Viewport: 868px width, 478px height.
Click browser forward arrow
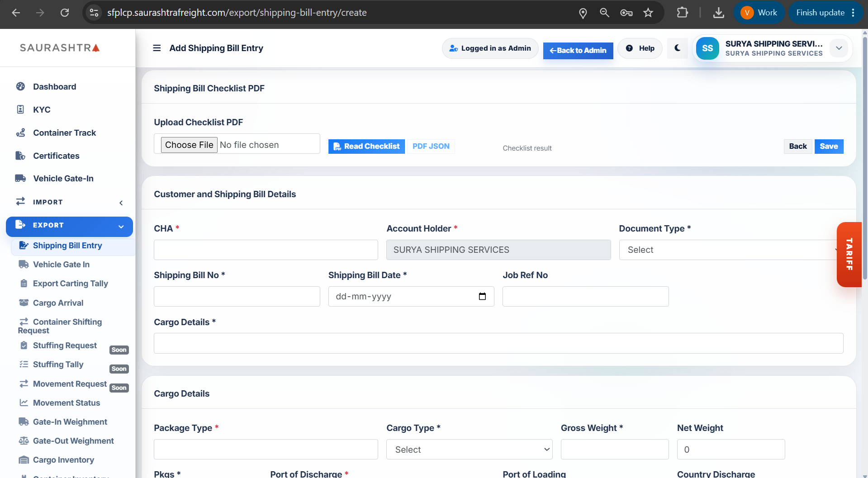click(x=40, y=13)
